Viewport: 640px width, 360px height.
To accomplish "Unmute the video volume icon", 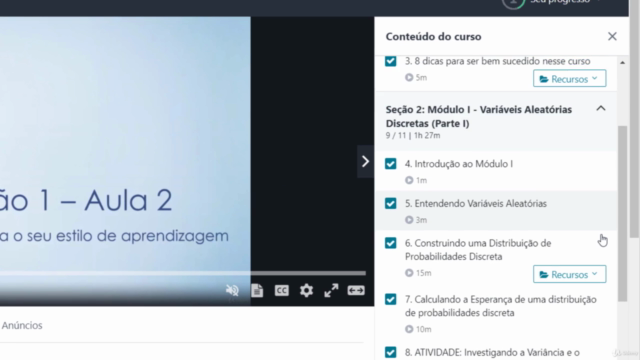I will click(x=232, y=290).
